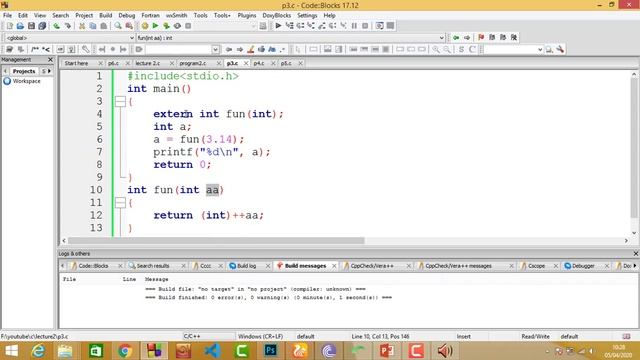Viewport: 640px width, 360px height.
Task: Zoom out of the editor
Action: pos(447,49)
